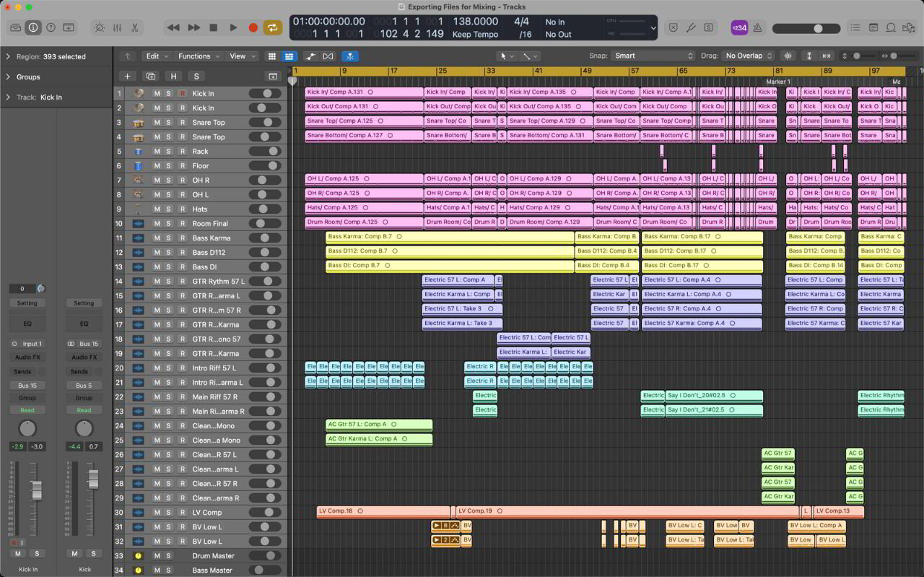Click the EQ button on the channel strip

click(27, 324)
